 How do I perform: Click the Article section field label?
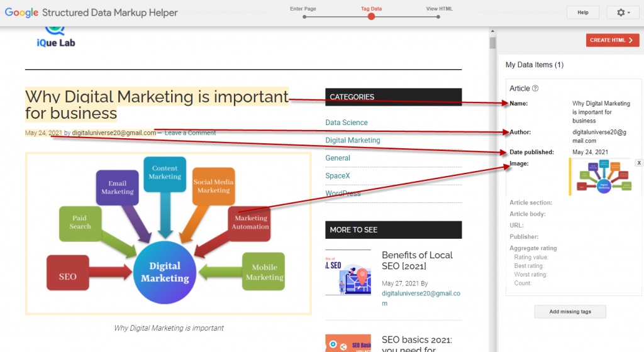[x=531, y=202]
